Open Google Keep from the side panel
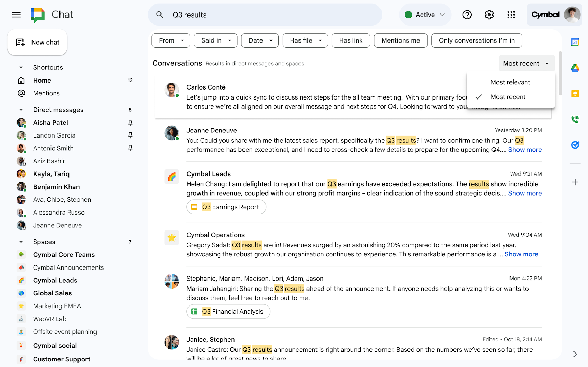The image size is (588, 367). click(575, 93)
